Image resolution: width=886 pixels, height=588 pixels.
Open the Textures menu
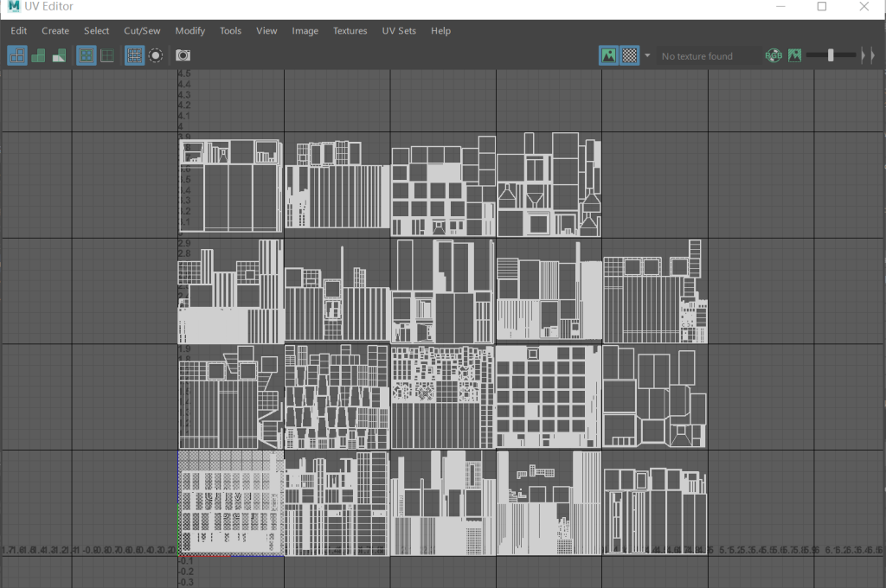click(350, 31)
